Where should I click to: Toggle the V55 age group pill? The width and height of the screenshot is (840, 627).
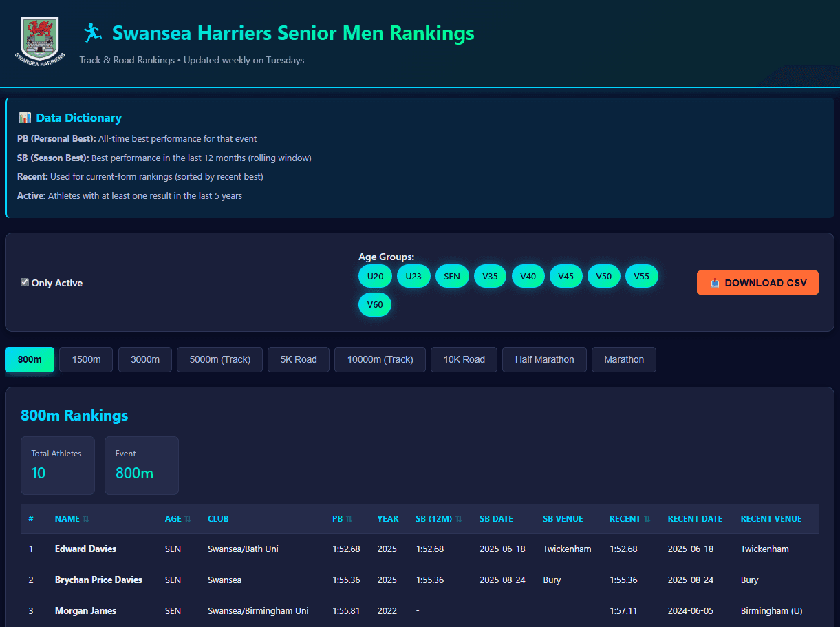pyautogui.click(x=642, y=276)
